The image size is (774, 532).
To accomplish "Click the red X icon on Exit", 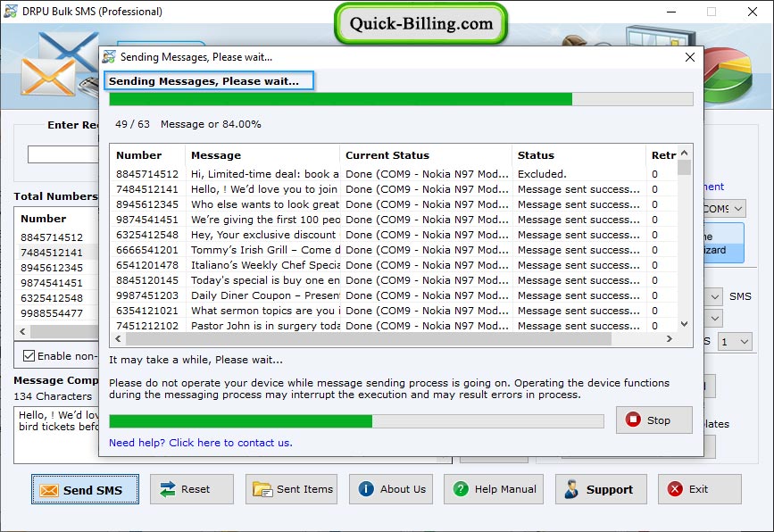I will (675, 489).
